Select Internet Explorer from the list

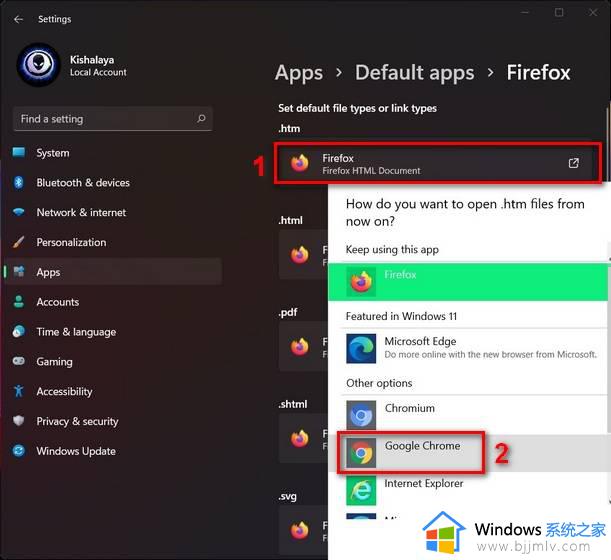[x=468, y=490]
